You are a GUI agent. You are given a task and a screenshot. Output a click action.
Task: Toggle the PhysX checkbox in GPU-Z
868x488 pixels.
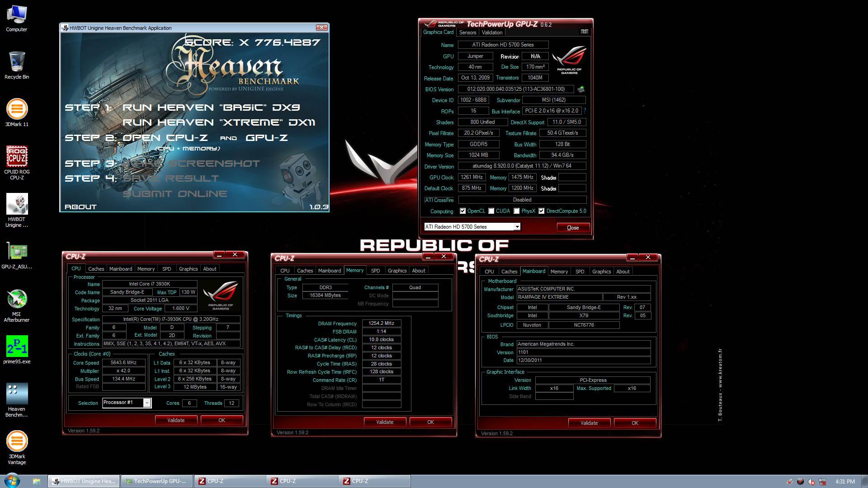tap(516, 211)
